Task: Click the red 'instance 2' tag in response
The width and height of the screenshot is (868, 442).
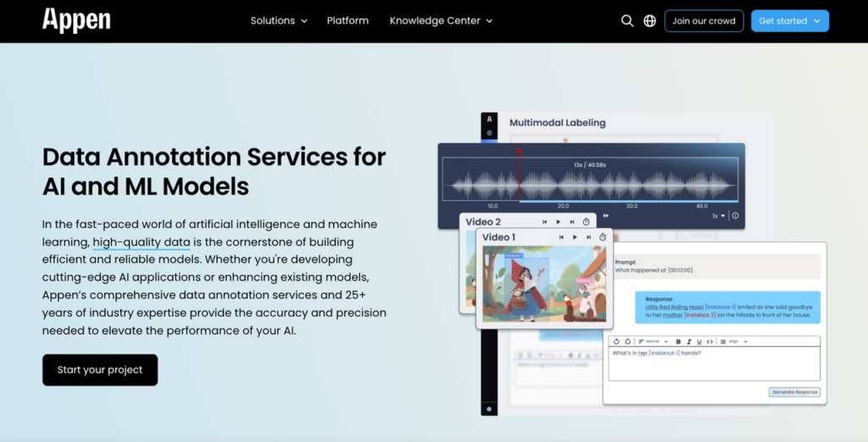Action: pos(699,315)
